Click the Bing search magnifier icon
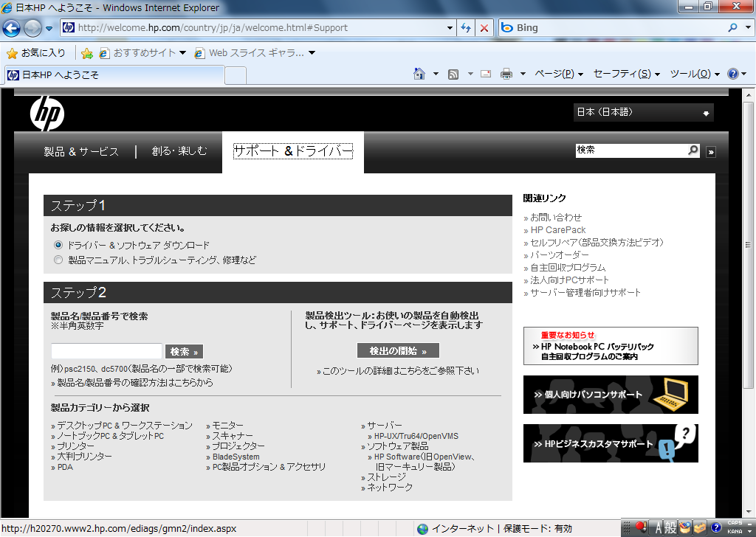The width and height of the screenshot is (756, 537). click(x=732, y=28)
